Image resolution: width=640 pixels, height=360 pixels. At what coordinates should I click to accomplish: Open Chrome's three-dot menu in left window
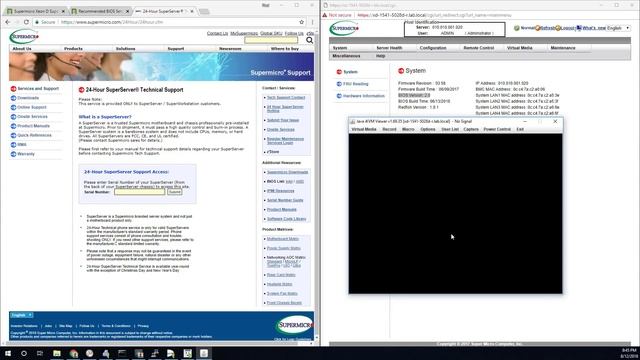pyautogui.click(x=313, y=22)
